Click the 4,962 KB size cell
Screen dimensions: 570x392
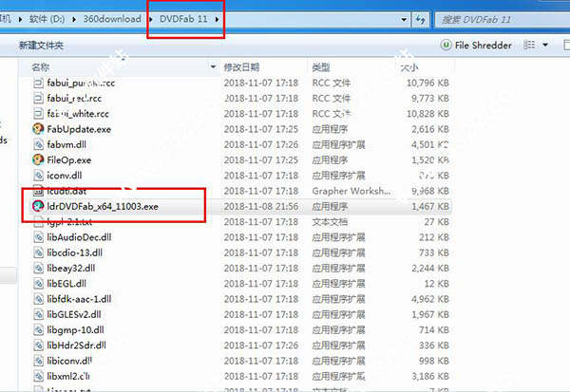coord(430,299)
